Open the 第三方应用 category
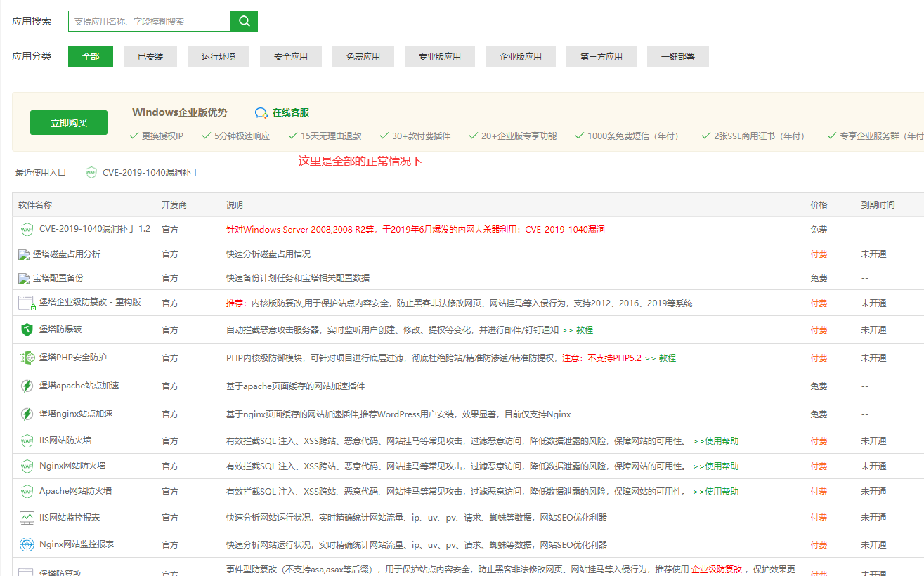Viewport: 924px width, 576px height. point(601,56)
